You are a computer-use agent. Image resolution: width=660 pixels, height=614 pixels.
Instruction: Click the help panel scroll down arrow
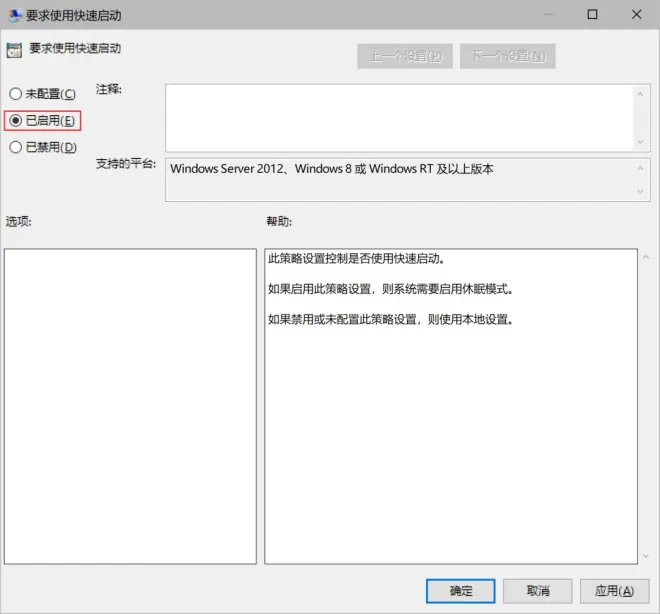click(x=646, y=556)
